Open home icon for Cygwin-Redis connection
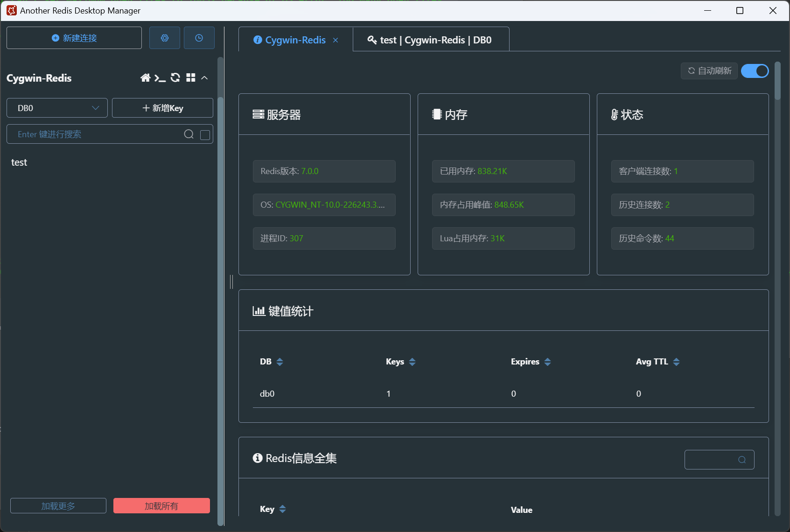 (146, 78)
